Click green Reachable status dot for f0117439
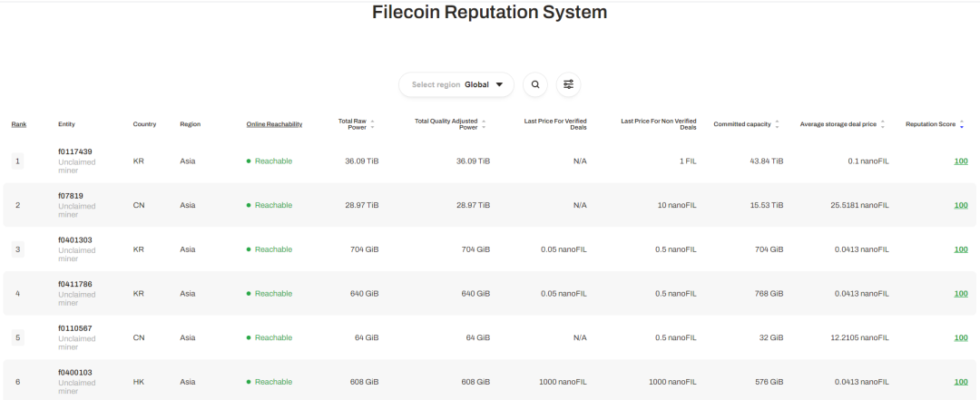This screenshot has width=980, height=400. [x=249, y=161]
